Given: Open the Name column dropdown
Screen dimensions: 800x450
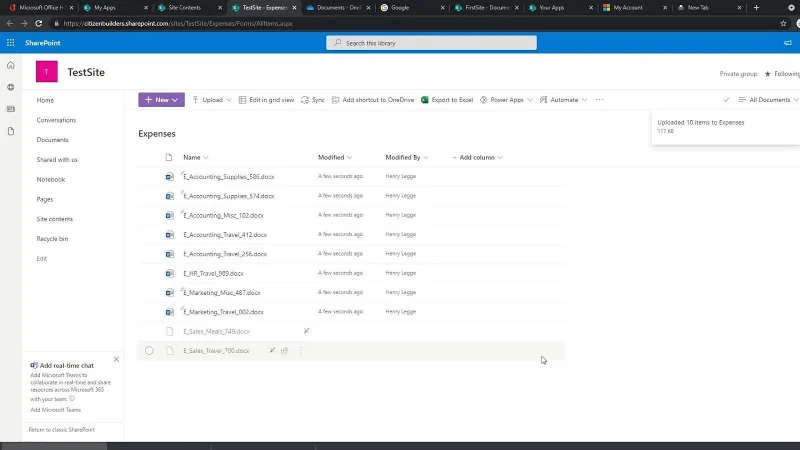Looking at the screenshot, I should [196, 157].
